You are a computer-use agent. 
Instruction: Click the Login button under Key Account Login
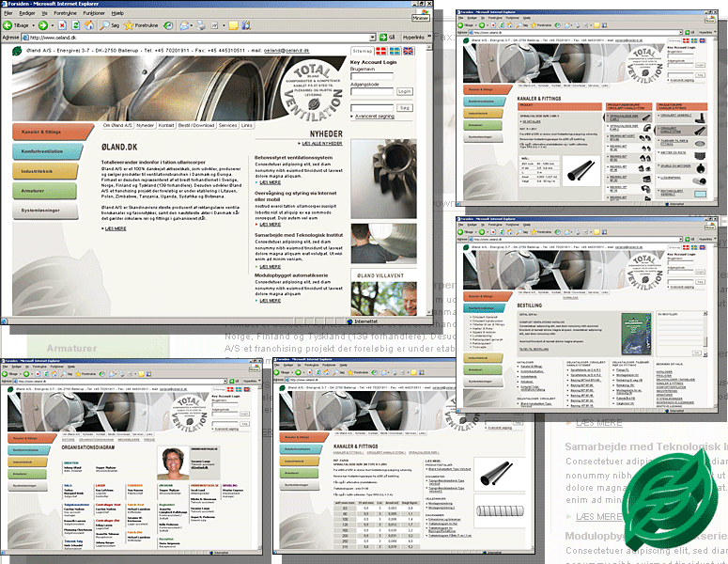coord(404,91)
